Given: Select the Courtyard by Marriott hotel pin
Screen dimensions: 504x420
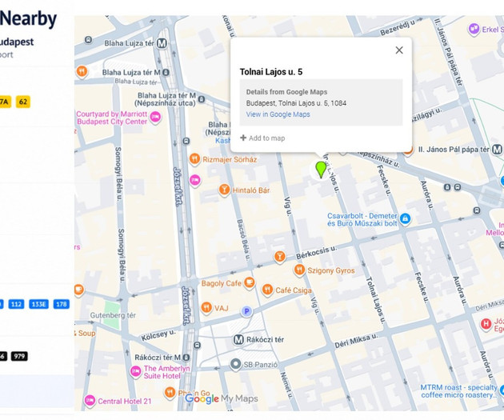Looking at the screenshot, I should (155, 117).
